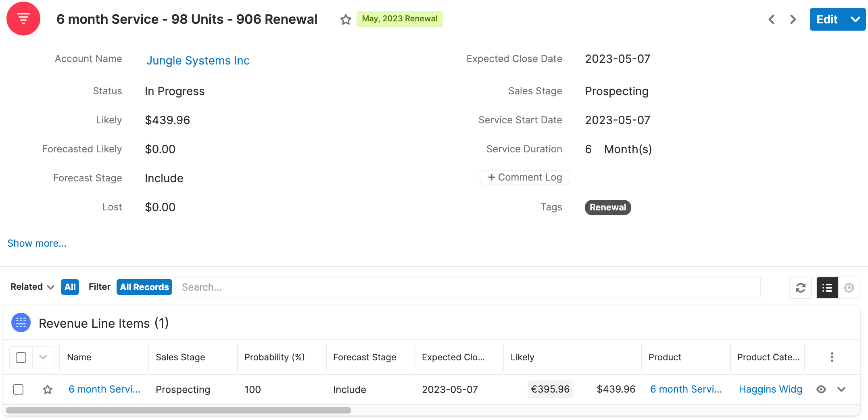
Task: Open the column options kebab menu
Action: tap(832, 357)
